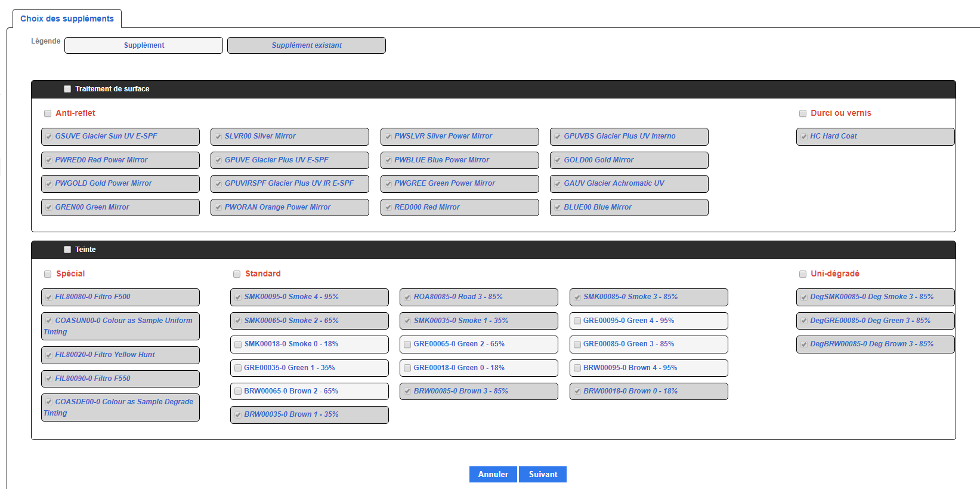980x489 pixels.
Task: Select FIL80080-0 Filtro F500 tint
Action: point(120,297)
